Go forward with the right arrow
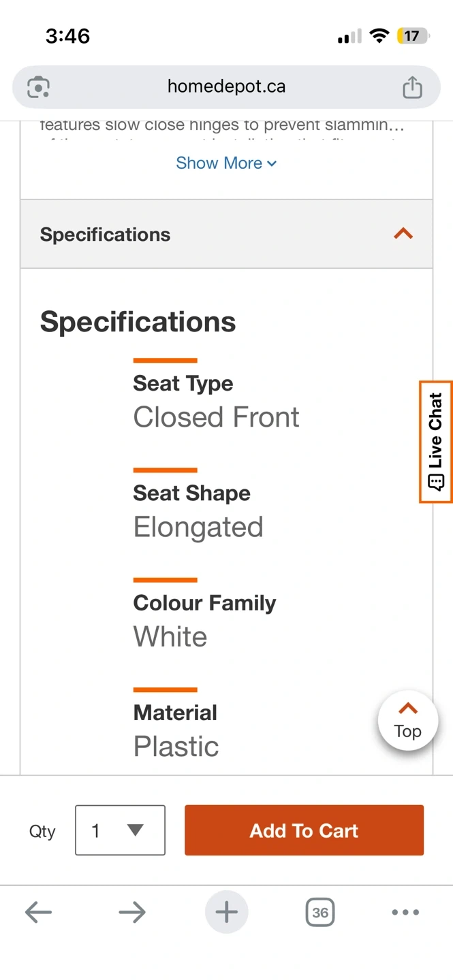This screenshot has width=453, height=980. pyautogui.click(x=132, y=913)
